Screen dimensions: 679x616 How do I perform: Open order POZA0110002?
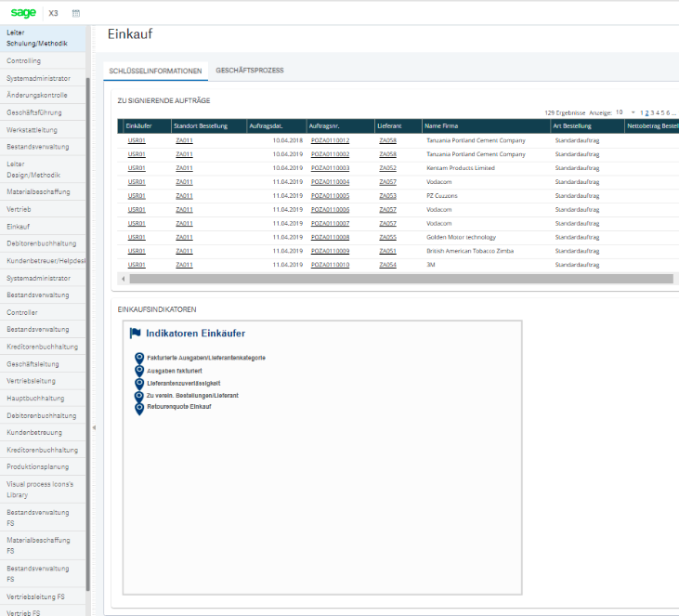pos(330,154)
